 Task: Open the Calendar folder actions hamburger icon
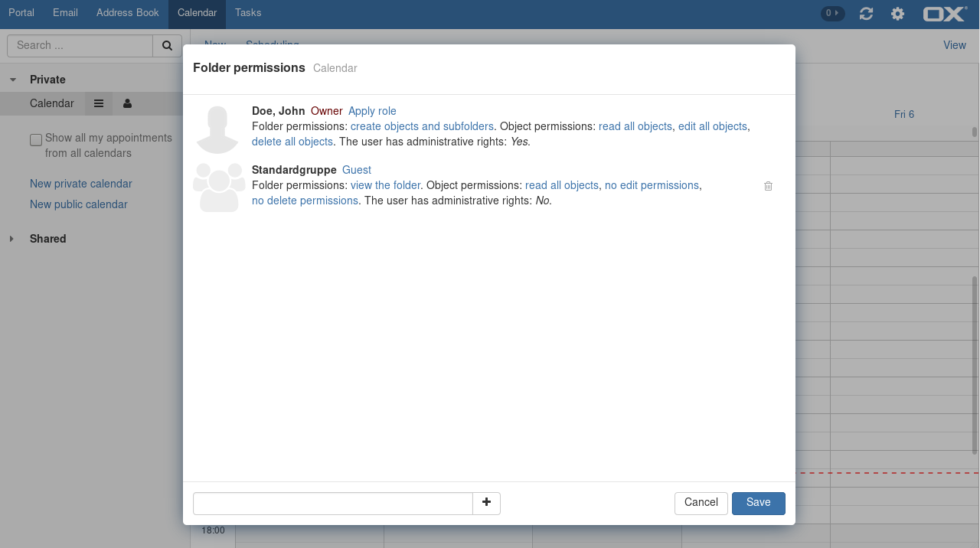tap(99, 103)
